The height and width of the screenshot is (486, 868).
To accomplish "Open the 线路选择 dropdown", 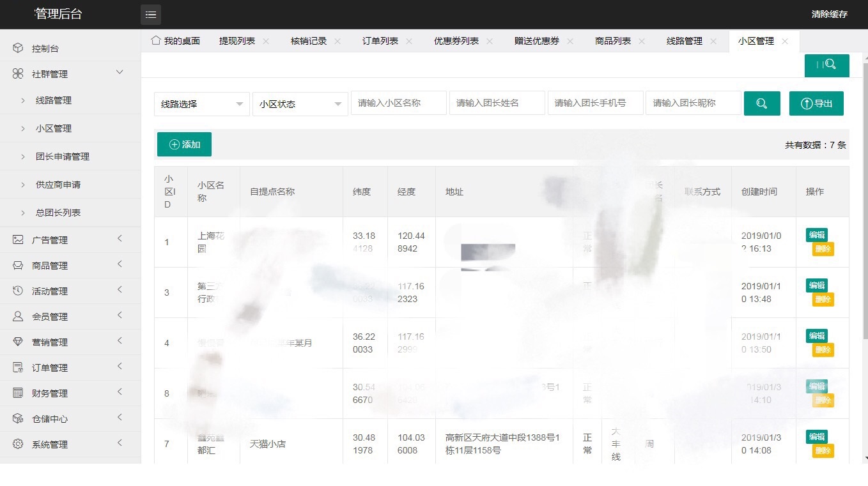I will point(201,103).
